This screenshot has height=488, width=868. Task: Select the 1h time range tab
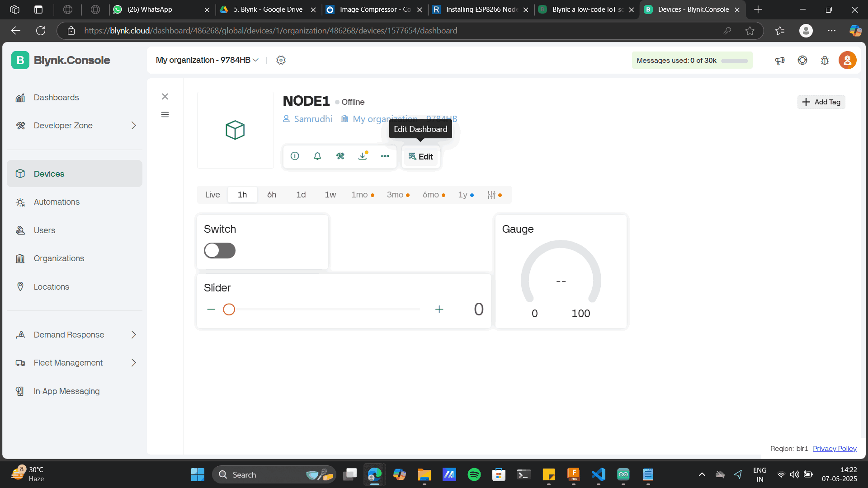click(242, 195)
